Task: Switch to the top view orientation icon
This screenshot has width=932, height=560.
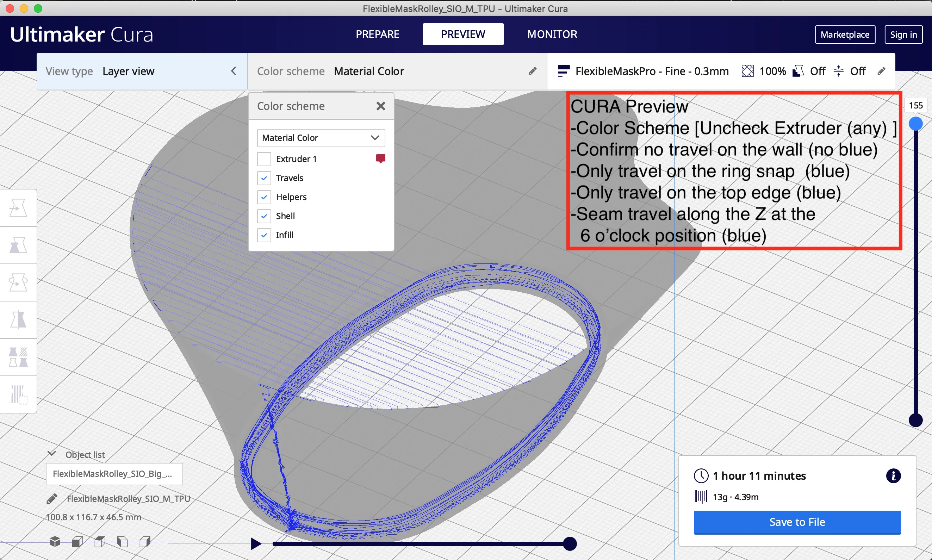Action: point(100,542)
